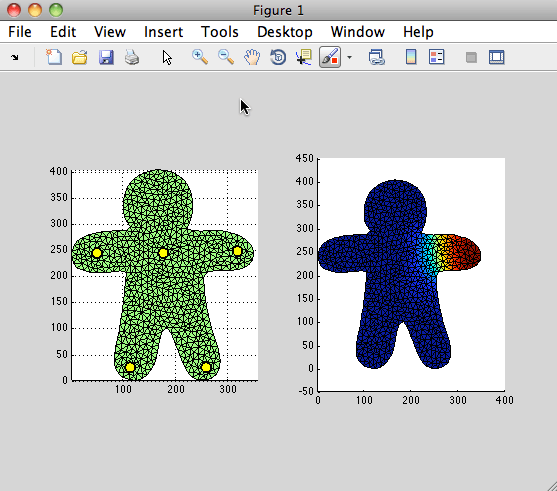The height and width of the screenshot is (491, 557).
Task: Insert a colorbar using the toolbar icon
Action: [411, 57]
